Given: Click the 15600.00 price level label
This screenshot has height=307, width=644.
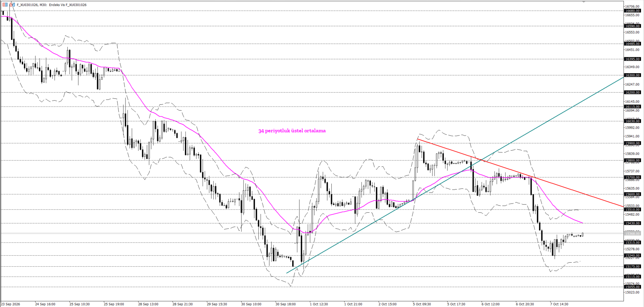Looking at the screenshot, I should (x=632, y=194).
